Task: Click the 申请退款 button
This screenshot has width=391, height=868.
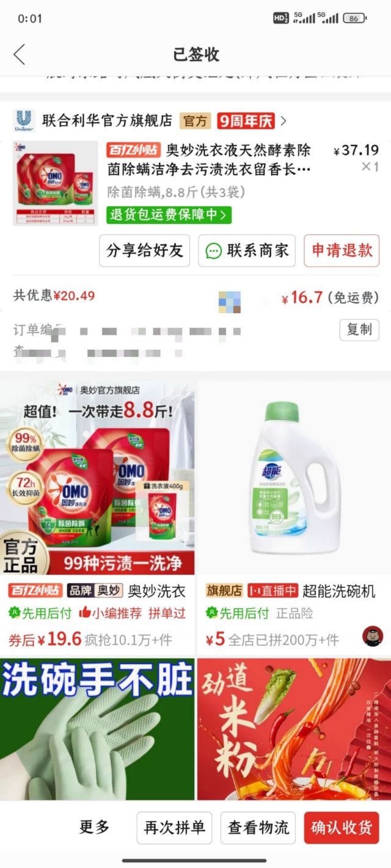Action: 342,251
